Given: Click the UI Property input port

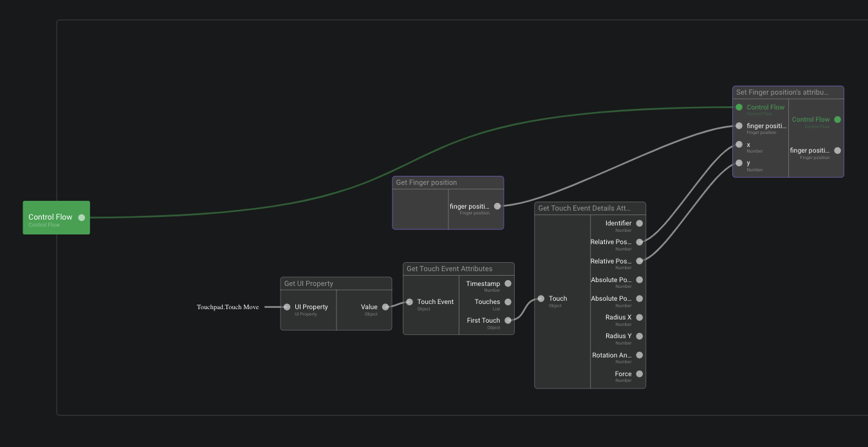Looking at the screenshot, I should point(287,307).
